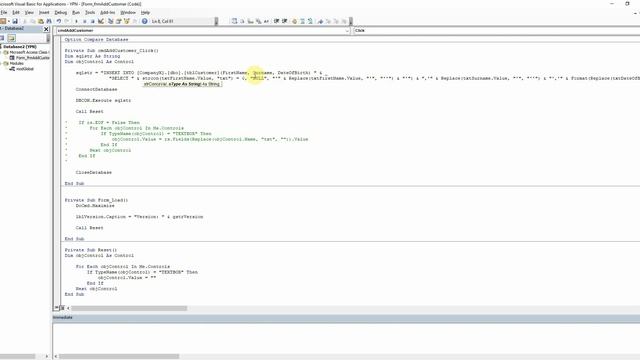This screenshot has height=360, width=640.
Task: Select Microsoft Access Class Objects folder
Action: [29, 52]
